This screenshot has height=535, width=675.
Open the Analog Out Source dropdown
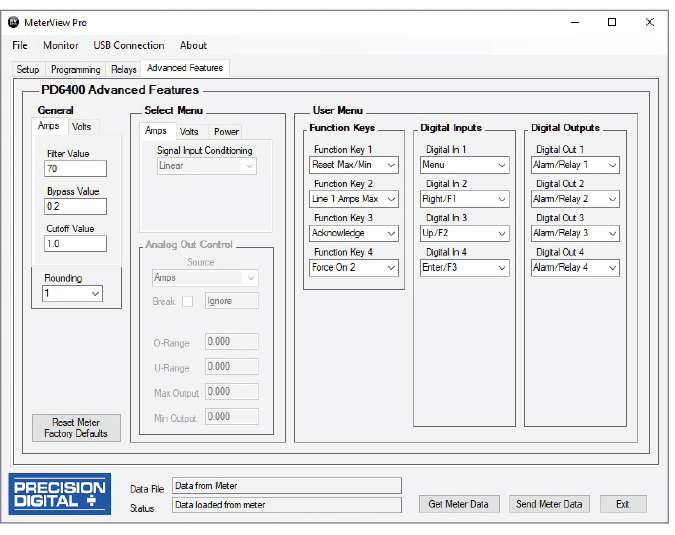pyautogui.click(x=205, y=278)
